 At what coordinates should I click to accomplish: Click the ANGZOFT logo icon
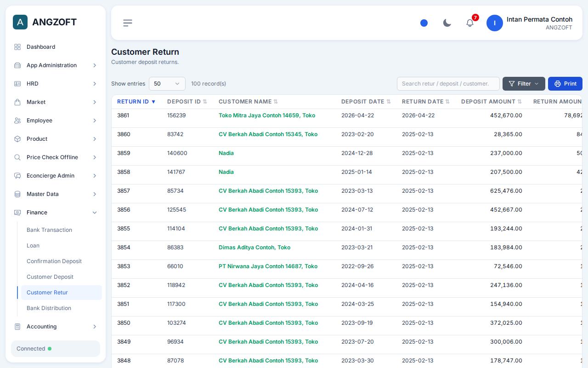coord(20,22)
